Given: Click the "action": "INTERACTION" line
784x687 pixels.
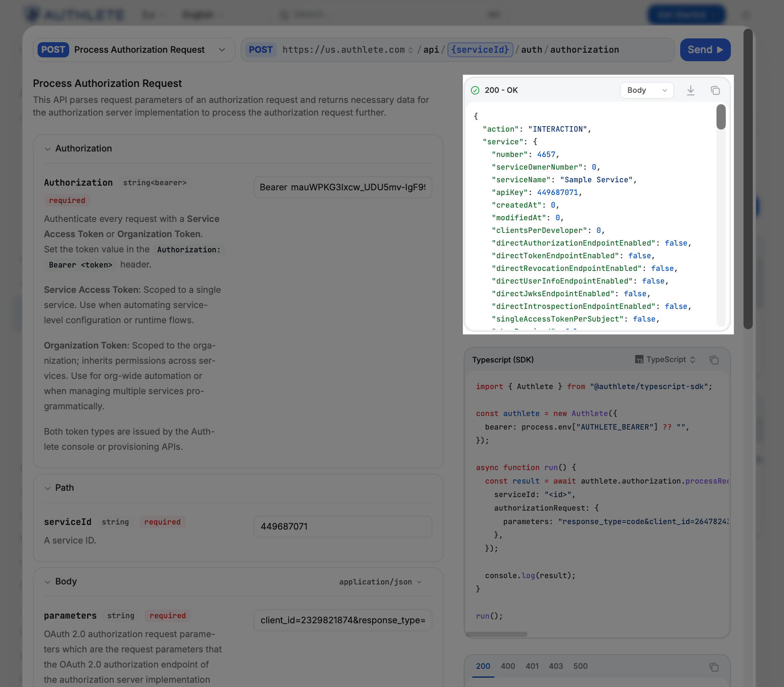Looking at the screenshot, I should pyautogui.click(x=537, y=129).
